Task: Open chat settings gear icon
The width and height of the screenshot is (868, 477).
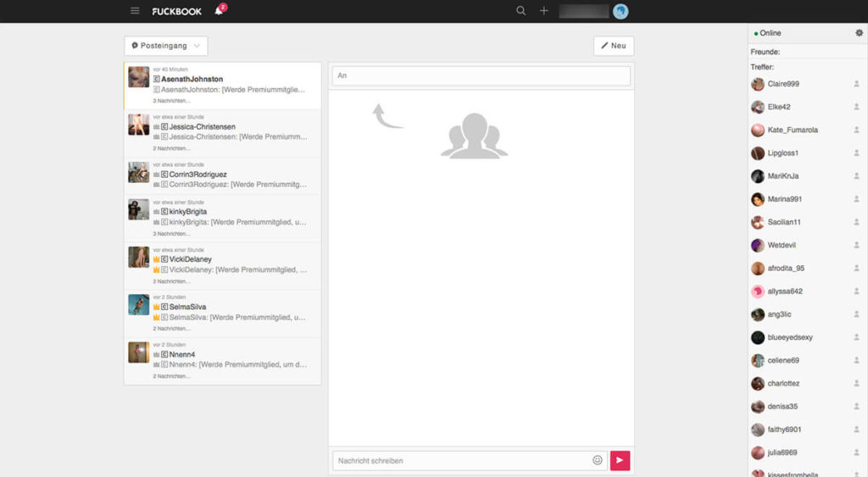Action: (x=859, y=33)
